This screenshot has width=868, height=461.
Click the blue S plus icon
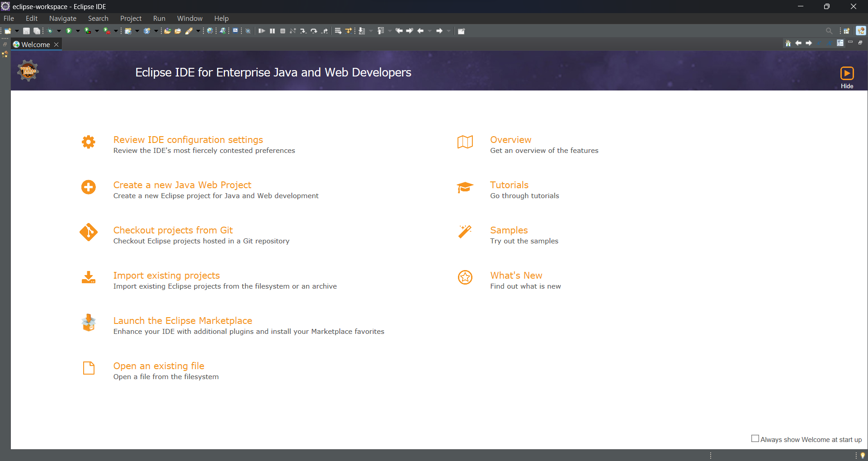pos(146,31)
